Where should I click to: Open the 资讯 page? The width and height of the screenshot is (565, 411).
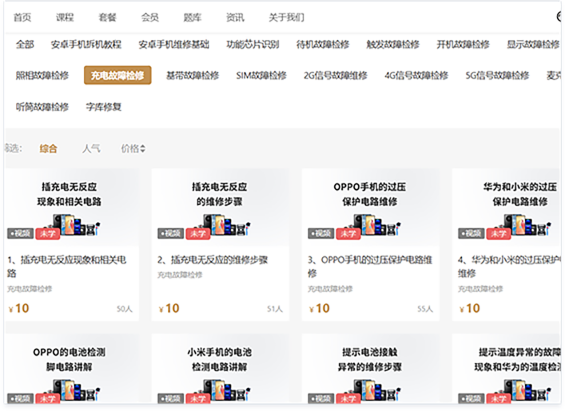[235, 17]
